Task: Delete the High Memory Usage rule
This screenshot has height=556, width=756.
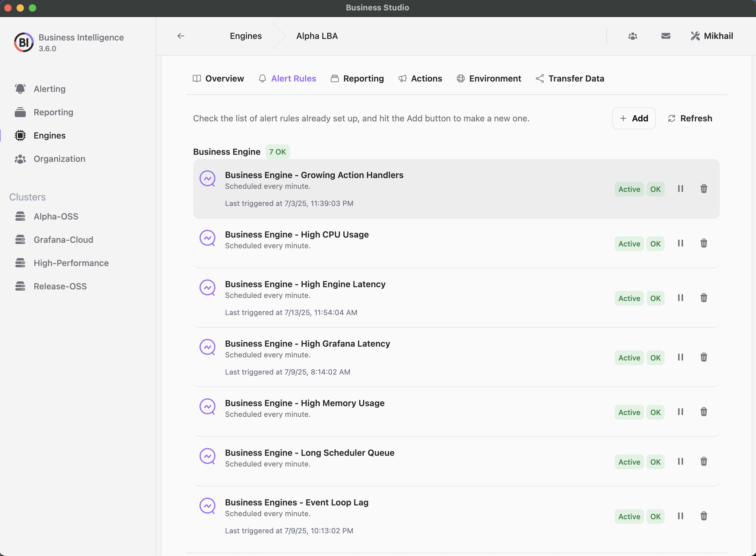Action: [x=704, y=412]
